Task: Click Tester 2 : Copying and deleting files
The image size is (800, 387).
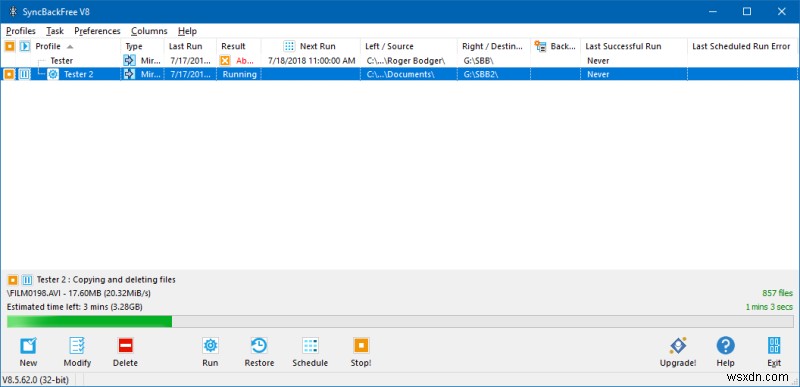Action: click(106, 280)
